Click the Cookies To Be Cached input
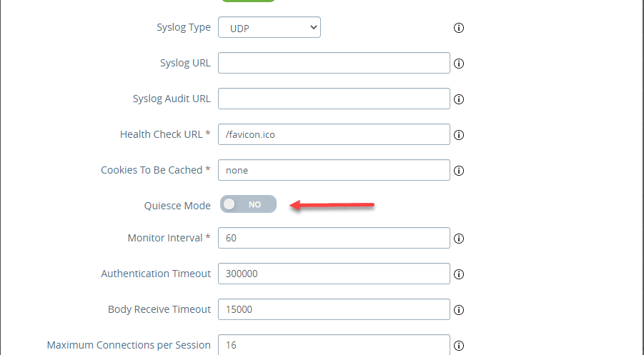Image resolution: width=644 pixels, height=355 pixels. click(x=334, y=170)
